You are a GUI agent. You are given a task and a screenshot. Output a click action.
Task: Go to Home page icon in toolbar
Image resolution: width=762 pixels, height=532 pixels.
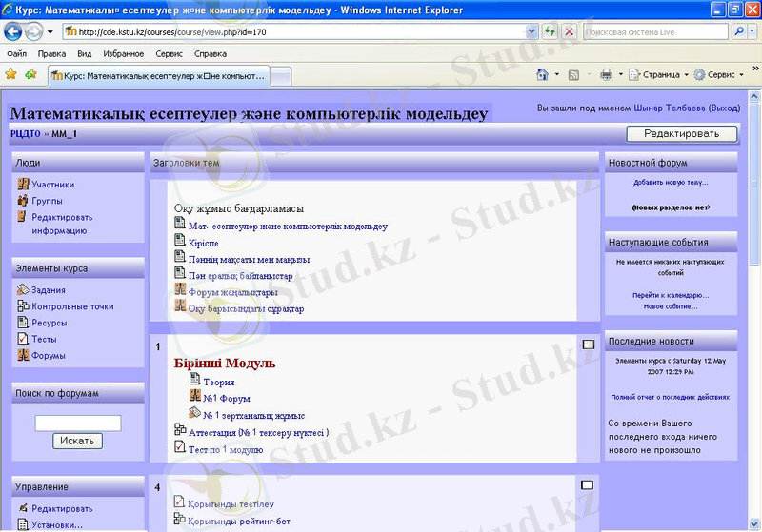point(542,74)
